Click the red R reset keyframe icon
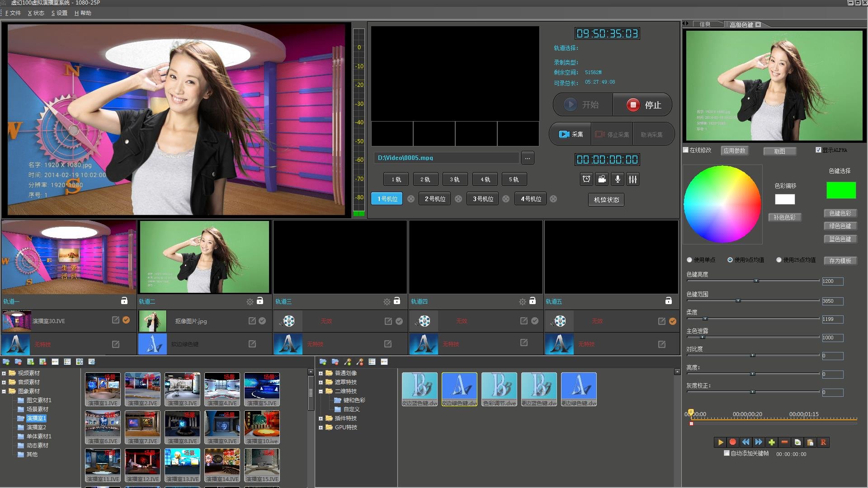The height and width of the screenshot is (488, 868). click(x=823, y=442)
